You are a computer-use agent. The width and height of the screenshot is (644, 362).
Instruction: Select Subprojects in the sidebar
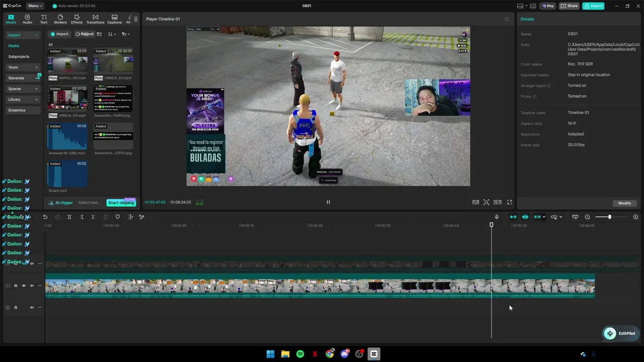pos(19,57)
